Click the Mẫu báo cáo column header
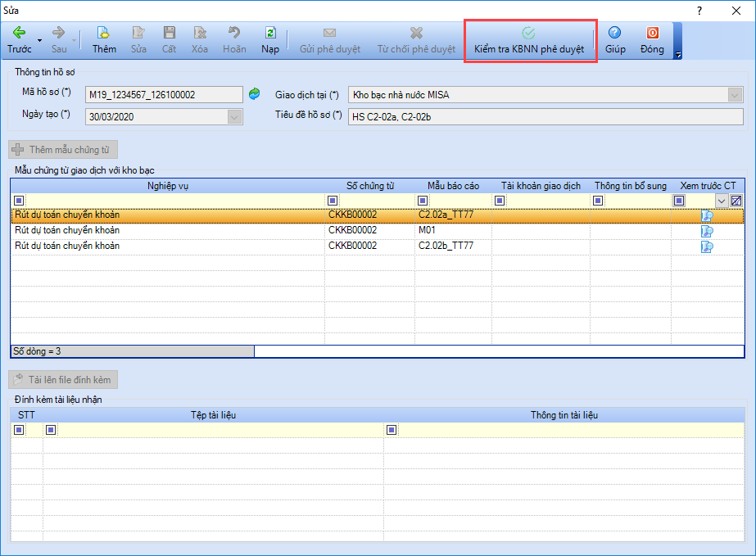 pyautogui.click(x=453, y=186)
